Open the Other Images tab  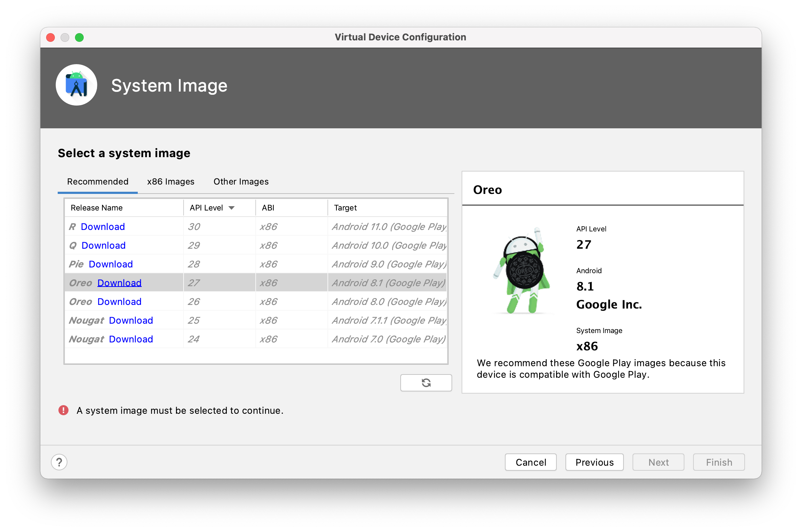241,182
